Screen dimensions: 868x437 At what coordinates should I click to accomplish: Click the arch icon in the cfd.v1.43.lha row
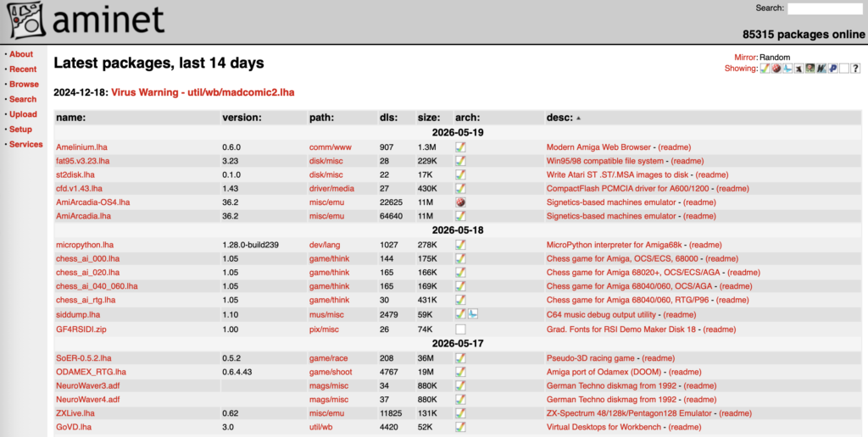click(x=460, y=189)
